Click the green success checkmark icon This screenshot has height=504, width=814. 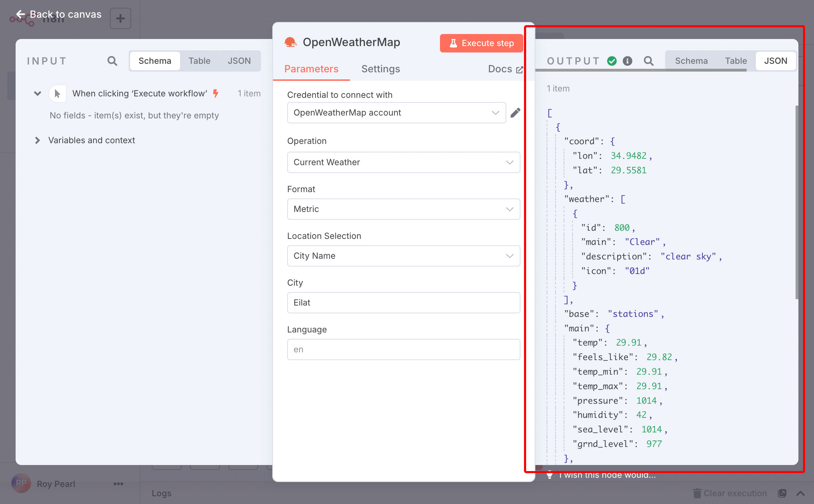tap(612, 61)
